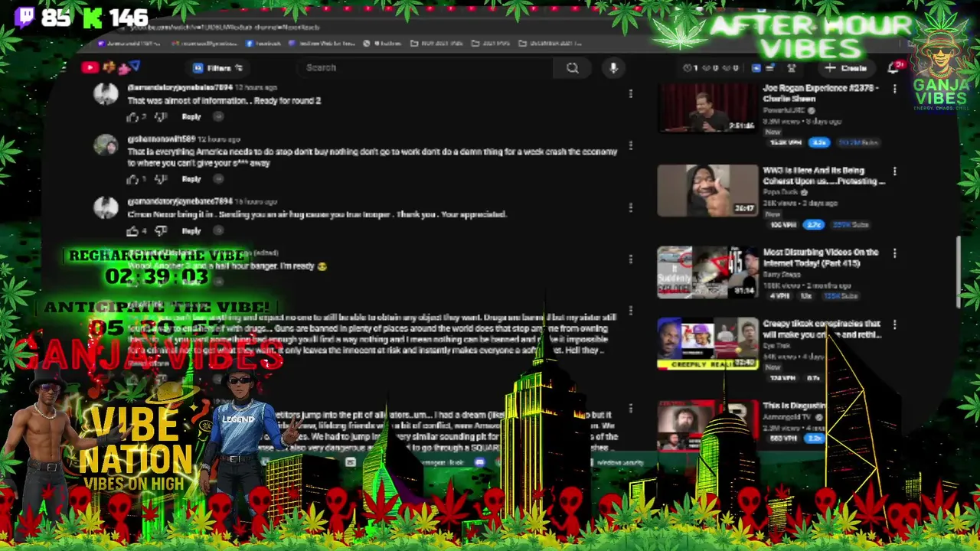Open options menu for "air hug" comment
Viewport: 980px width, 551px height.
point(630,207)
